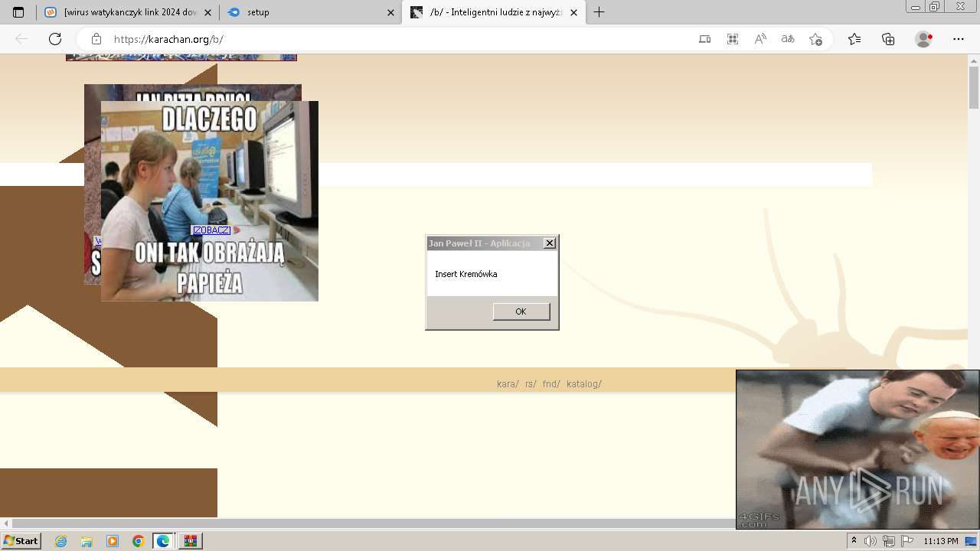Image resolution: width=980 pixels, height=551 pixels.
Task: Open the katalog/ link
Action: pyautogui.click(x=584, y=384)
